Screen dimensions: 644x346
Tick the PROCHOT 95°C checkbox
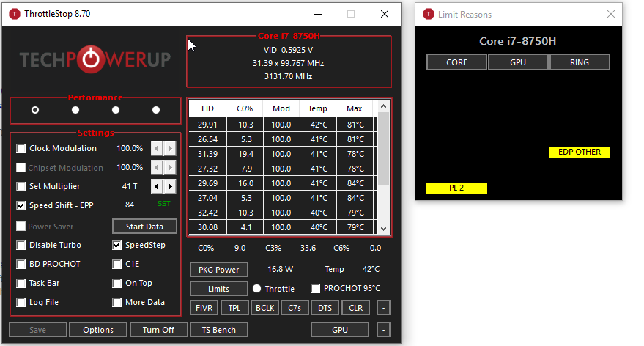pos(316,289)
